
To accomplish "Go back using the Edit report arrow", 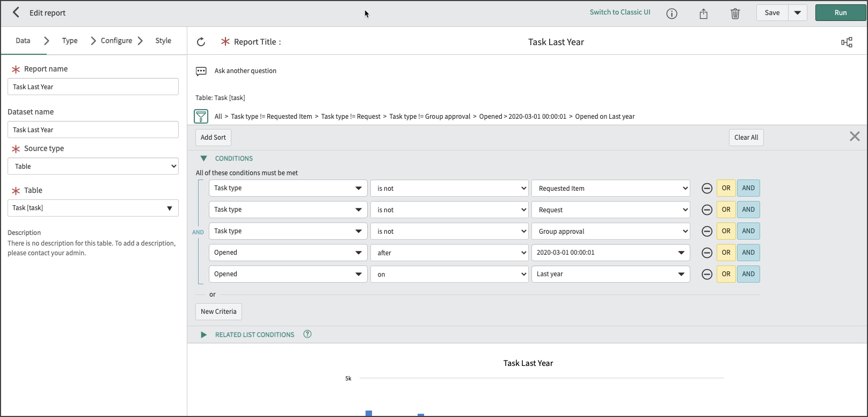I will point(16,12).
